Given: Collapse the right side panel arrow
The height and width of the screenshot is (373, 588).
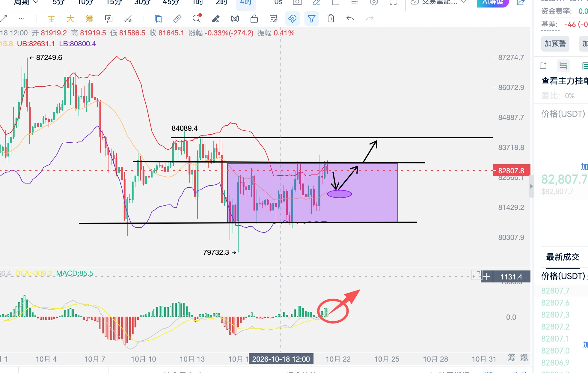Looking at the screenshot, I should [531, 186].
